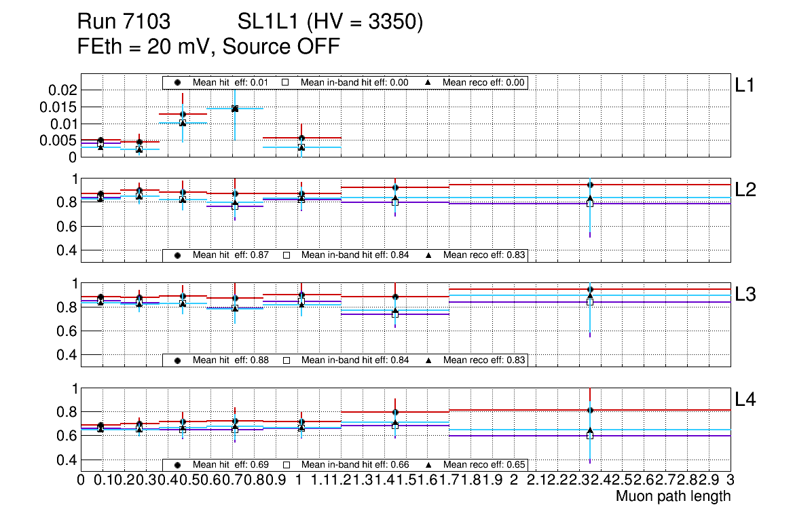The image size is (812, 524).
Task: Click the filled circle marker in L2 legend
Action: [x=178, y=255]
